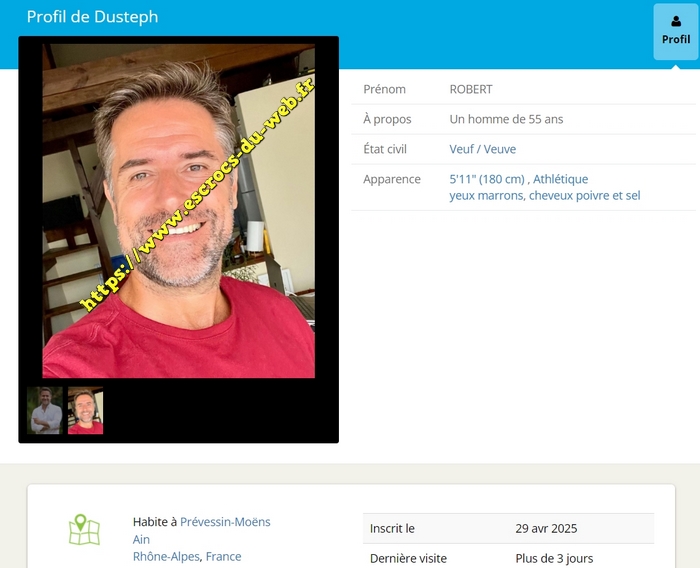Click the 29 avr 2025 registration date
This screenshot has width=700, height=568.
[546, 528]
